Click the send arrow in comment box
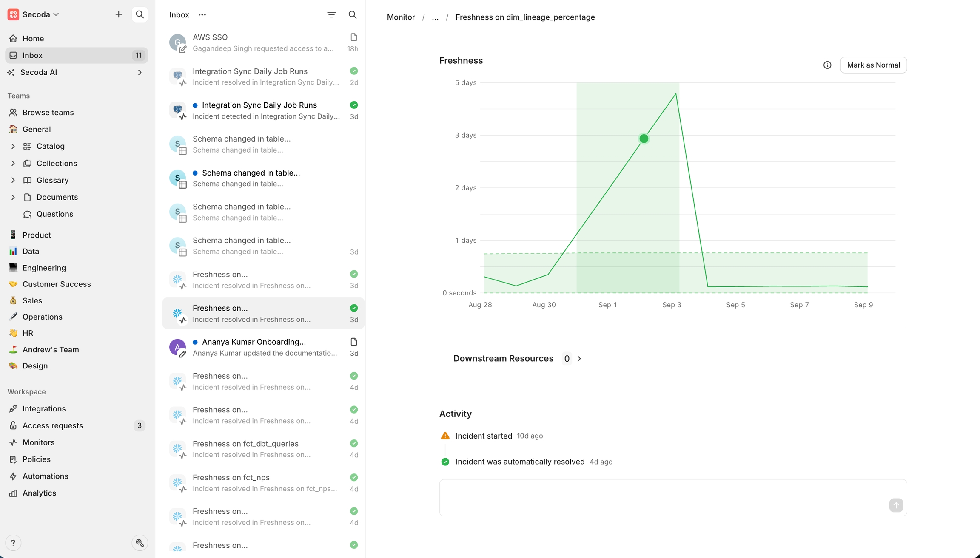The height and width of the screenshot is (558, 980). 896,505
